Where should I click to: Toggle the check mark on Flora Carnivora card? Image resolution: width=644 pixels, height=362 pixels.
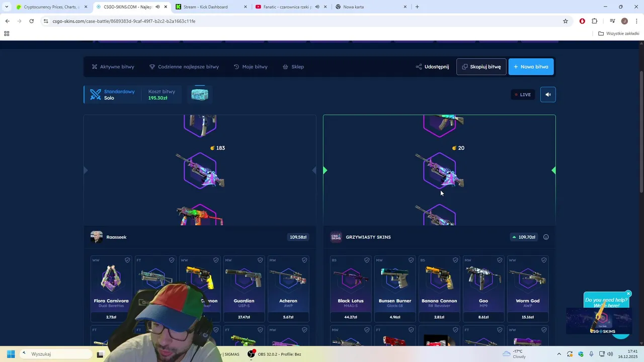[x=127, y=260]
